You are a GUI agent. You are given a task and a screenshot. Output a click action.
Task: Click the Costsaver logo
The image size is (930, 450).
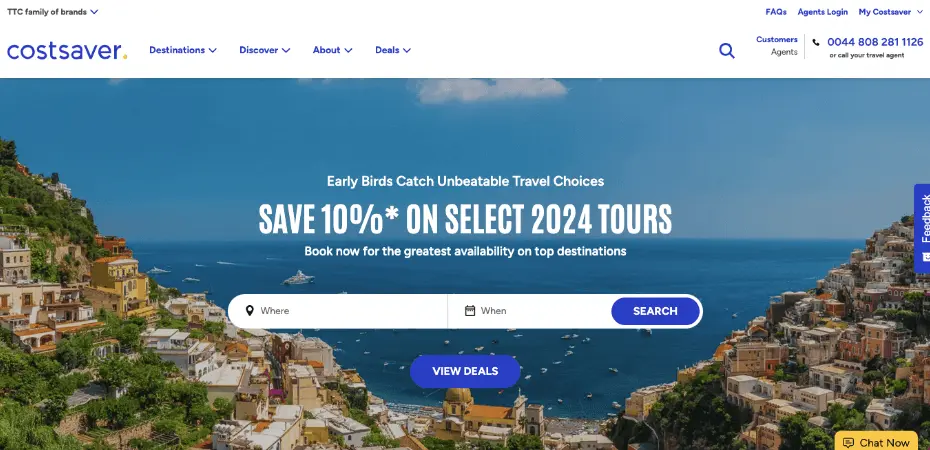coord(67,50)
